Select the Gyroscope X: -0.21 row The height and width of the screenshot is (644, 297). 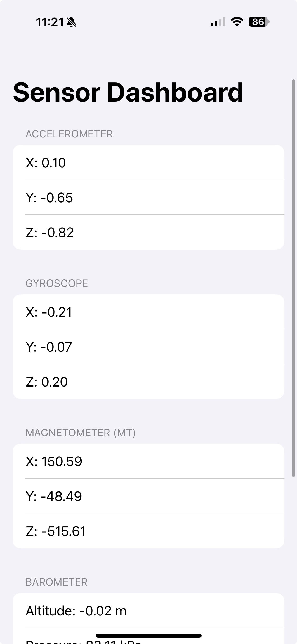point(148,312)
